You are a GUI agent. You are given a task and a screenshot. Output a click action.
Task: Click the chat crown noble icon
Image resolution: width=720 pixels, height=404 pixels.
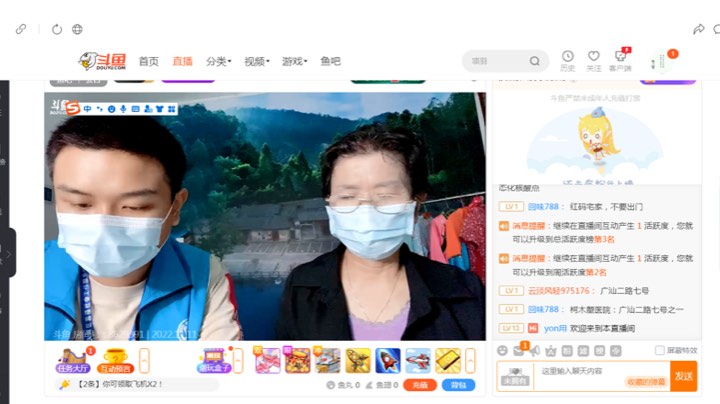click(x=551, y=351)
